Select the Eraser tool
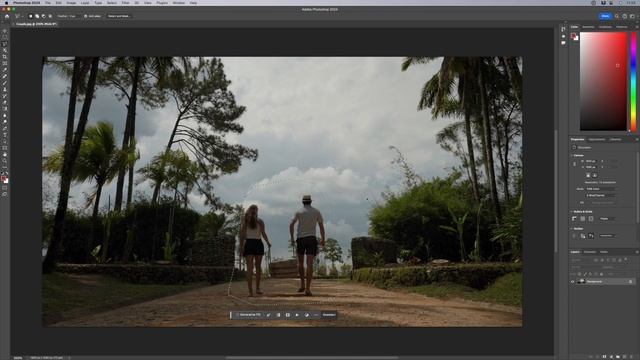This screenshot has height=360, width=640. [x=5, y=102]
